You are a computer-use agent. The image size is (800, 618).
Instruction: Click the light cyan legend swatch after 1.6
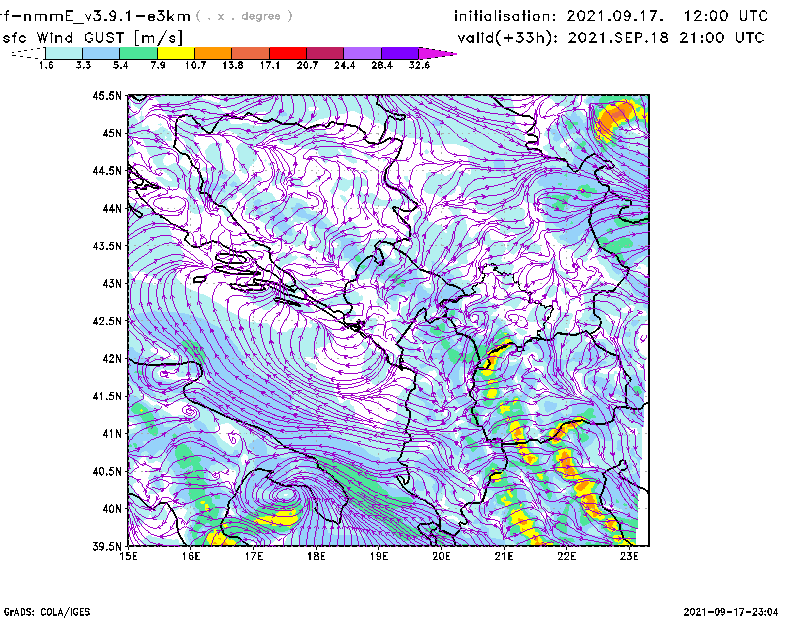(x=64, y=53)
